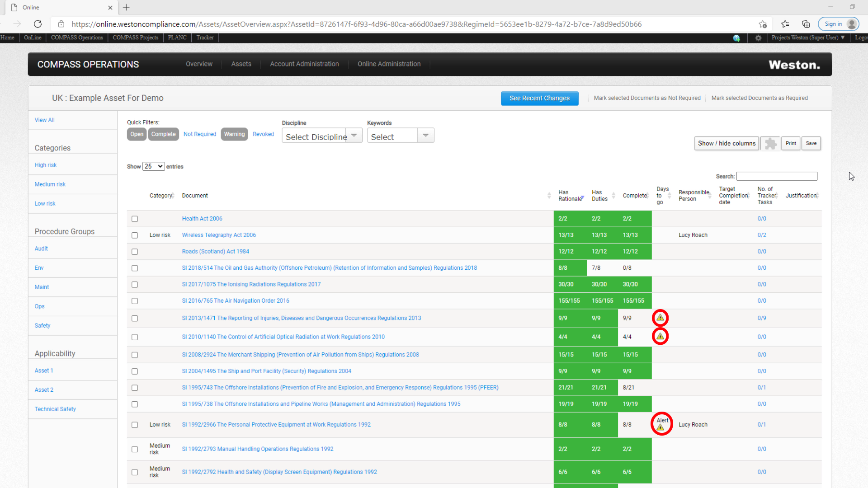Focus the table Search field

pos(777,177)
